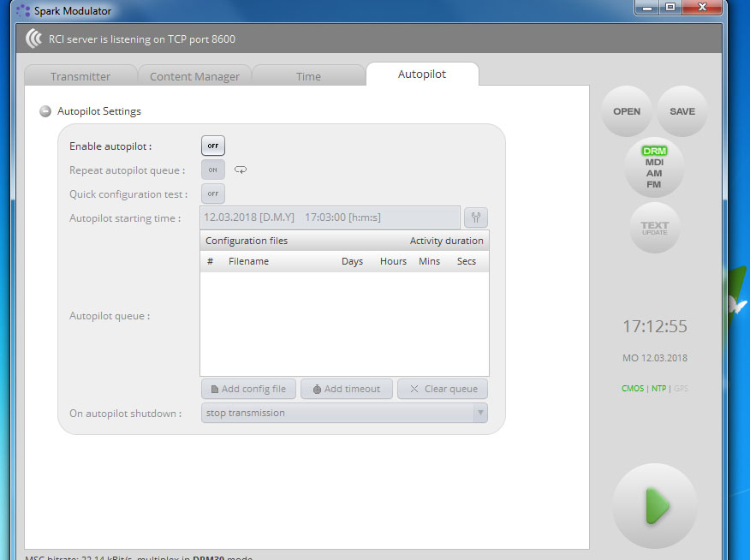Switch to the Transmitter tab
Screen dimensions: 750x560
click(80, 76)
